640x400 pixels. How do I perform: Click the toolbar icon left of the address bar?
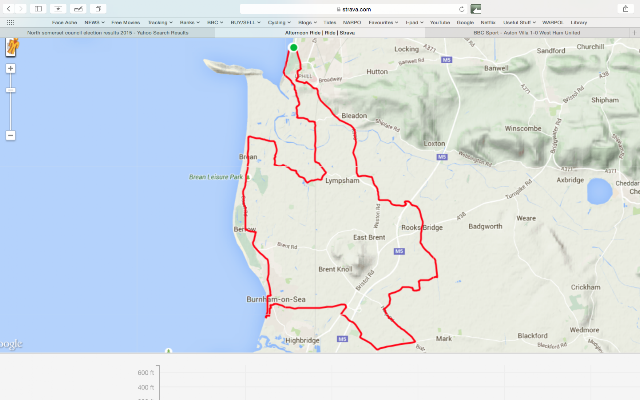point(98,9)
